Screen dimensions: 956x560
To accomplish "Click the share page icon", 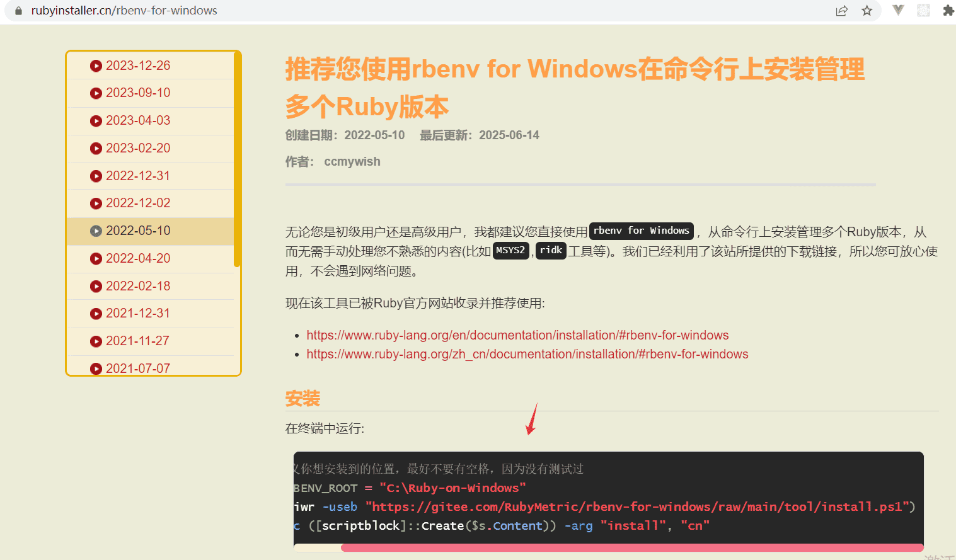I will [841, 11].
